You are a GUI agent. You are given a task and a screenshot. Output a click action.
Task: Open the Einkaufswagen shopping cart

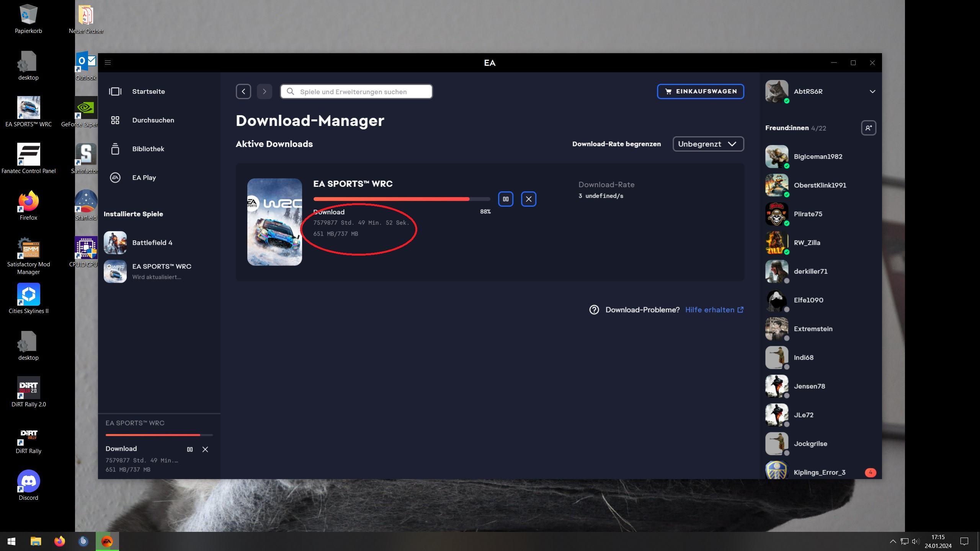[701, 91]
